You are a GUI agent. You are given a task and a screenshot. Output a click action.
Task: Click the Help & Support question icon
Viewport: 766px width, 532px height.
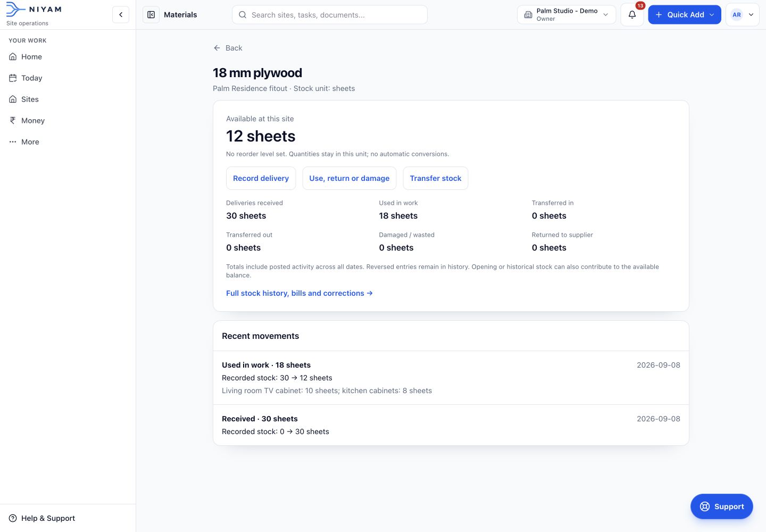pos(13,518)
